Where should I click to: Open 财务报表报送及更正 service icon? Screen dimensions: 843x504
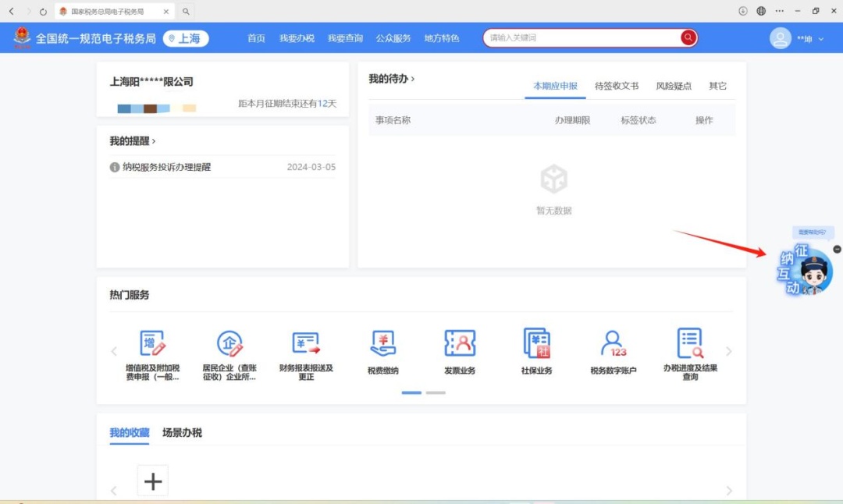306,343
